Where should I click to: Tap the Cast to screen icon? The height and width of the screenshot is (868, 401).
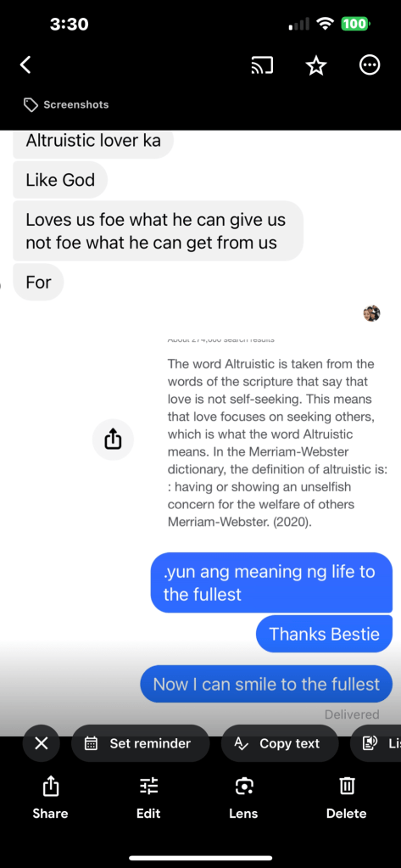click(x=262, y=66)
